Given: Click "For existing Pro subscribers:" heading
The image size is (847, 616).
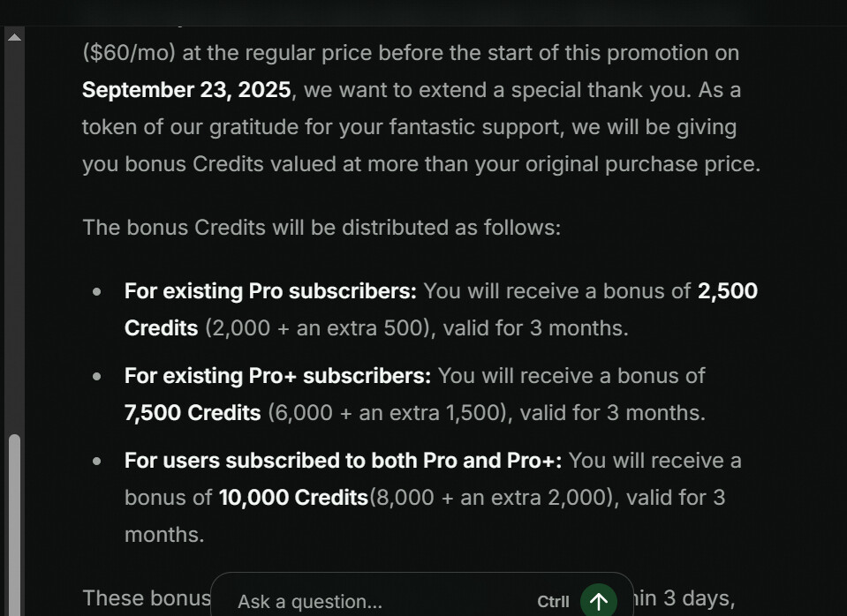Looking at the screenshot, I should point(270,291).
